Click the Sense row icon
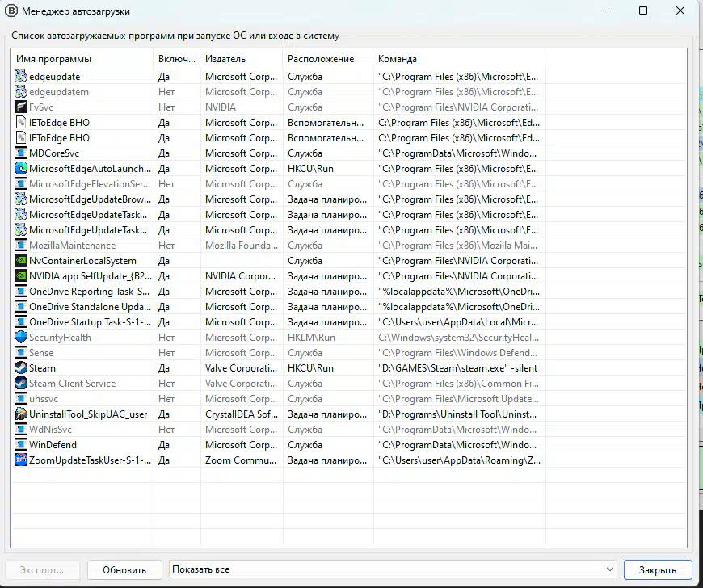 tap(21, 353)
